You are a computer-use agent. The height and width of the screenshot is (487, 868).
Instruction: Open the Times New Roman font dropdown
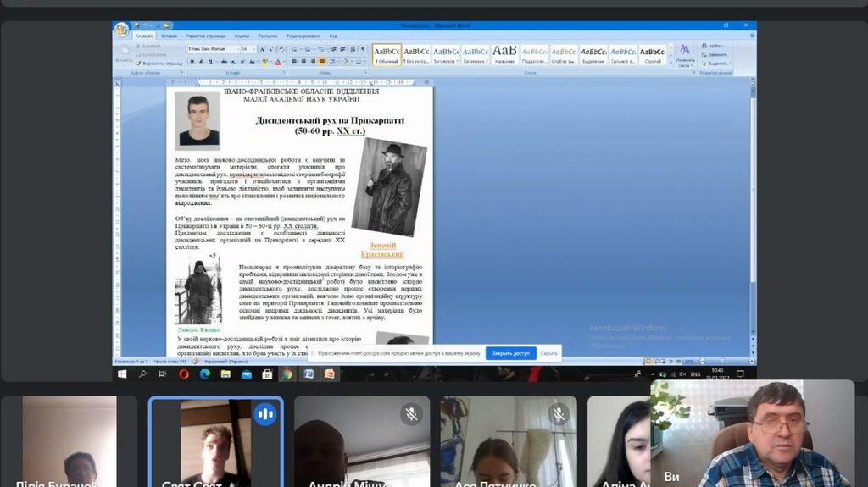(236, 49)
